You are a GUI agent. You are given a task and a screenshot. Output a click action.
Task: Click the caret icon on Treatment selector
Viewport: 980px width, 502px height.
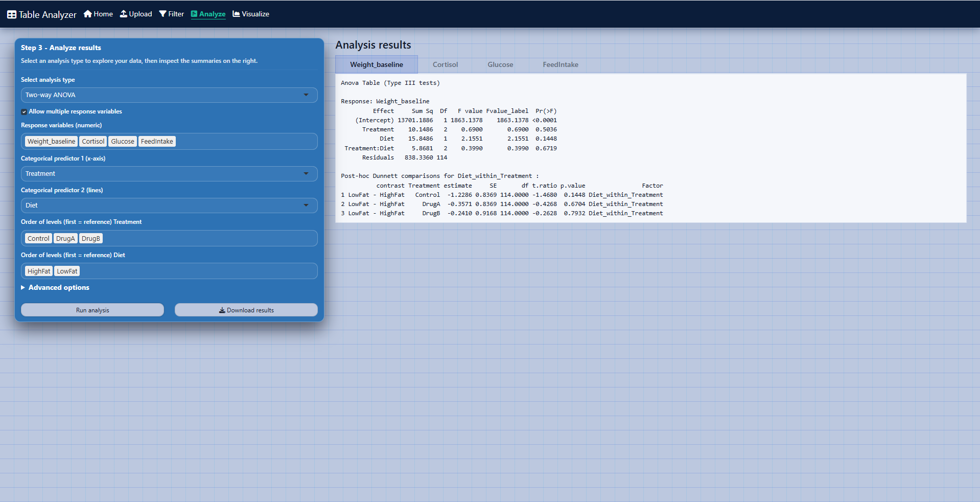pyautogui.click(x=307, y=174)
